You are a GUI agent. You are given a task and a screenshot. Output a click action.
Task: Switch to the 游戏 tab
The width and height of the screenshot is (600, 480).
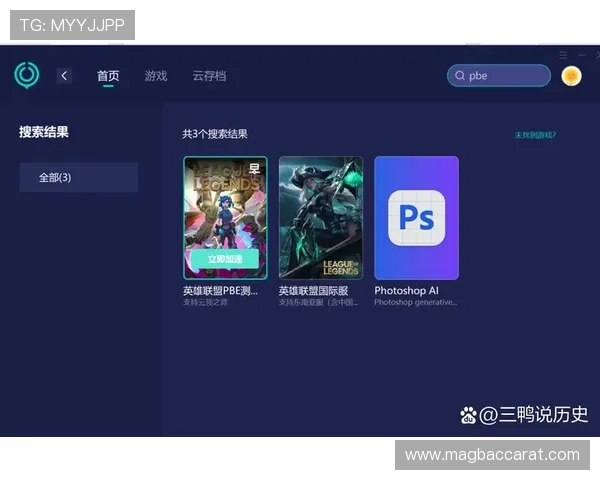pos(156,76)
